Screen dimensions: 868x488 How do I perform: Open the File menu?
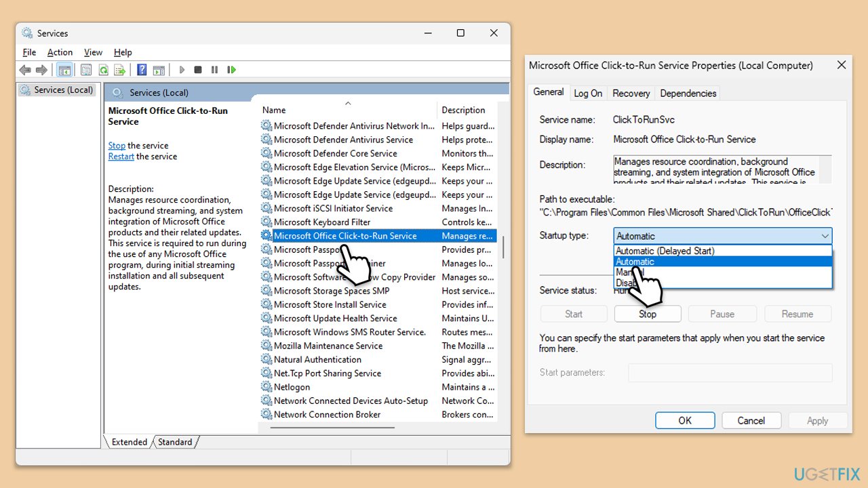tap(29, 52)
